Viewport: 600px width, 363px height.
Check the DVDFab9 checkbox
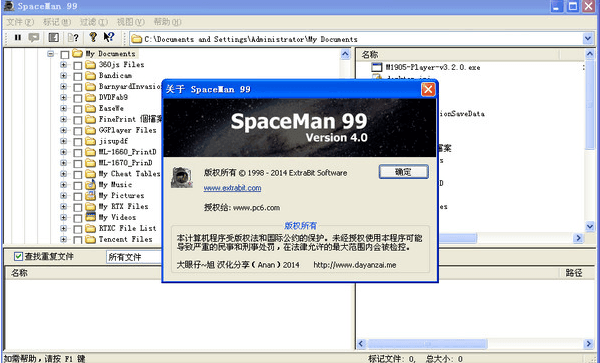coord(78,98)
